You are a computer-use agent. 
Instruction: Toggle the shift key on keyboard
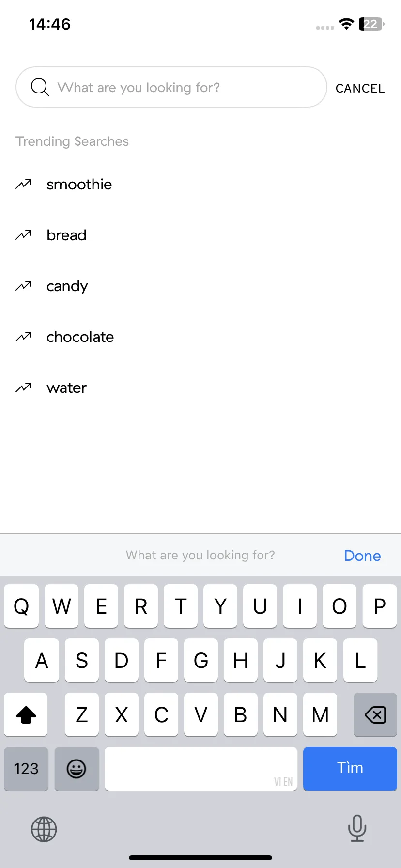tap(26, 714)
